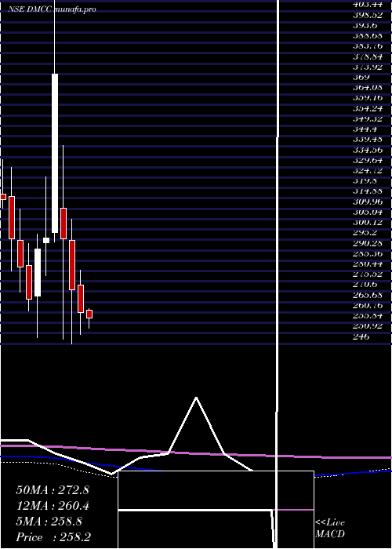This screenshot has height=549, width=392.
Task: Click the 388.68 price axis label
Action: click(x=368, y=36)
